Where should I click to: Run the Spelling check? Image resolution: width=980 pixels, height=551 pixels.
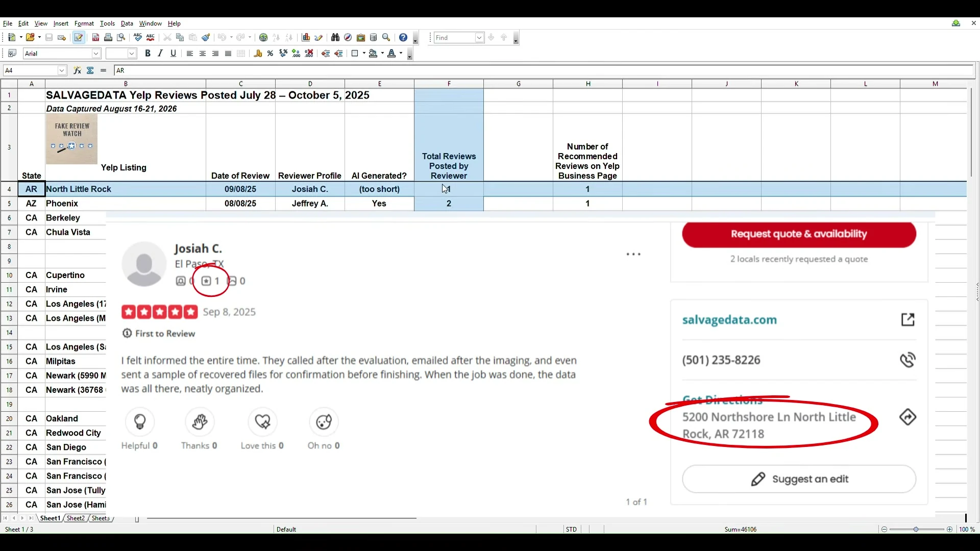coord(138,37)
